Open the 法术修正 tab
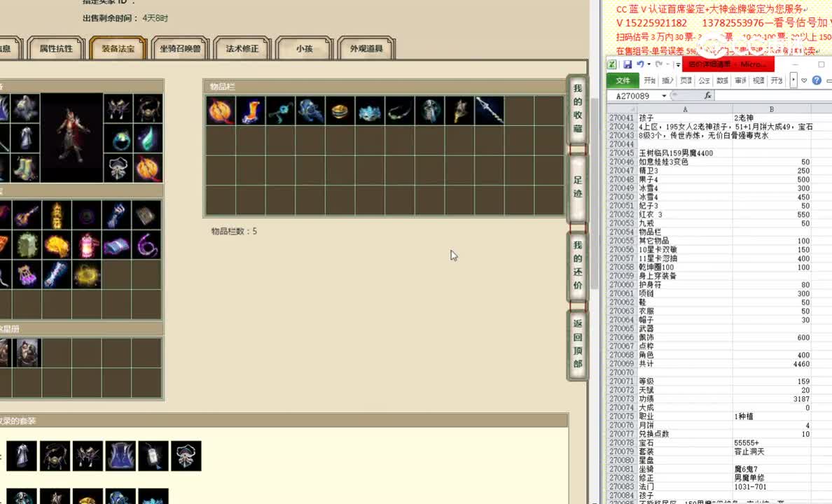 242,48
